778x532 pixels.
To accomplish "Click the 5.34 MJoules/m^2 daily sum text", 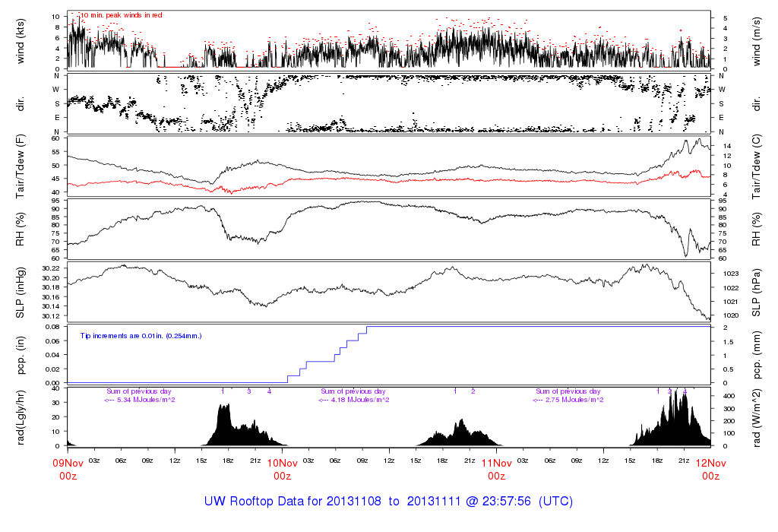I will [140, 400].
